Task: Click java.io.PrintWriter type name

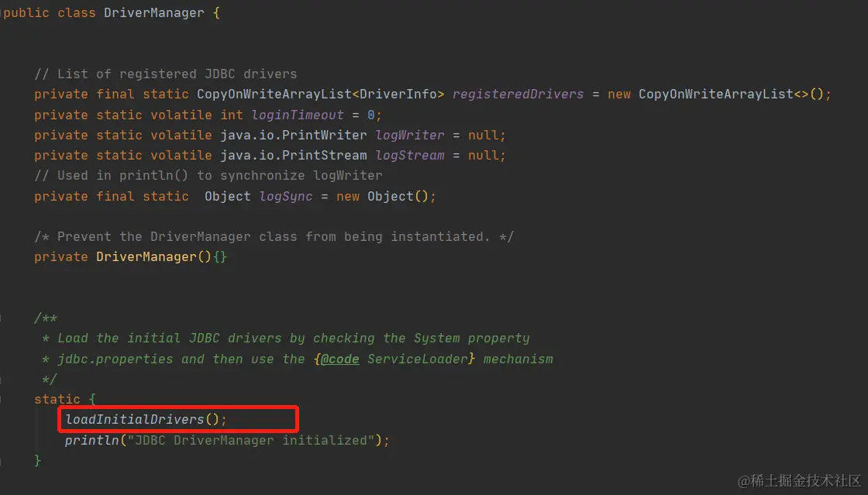Action: 294,136
